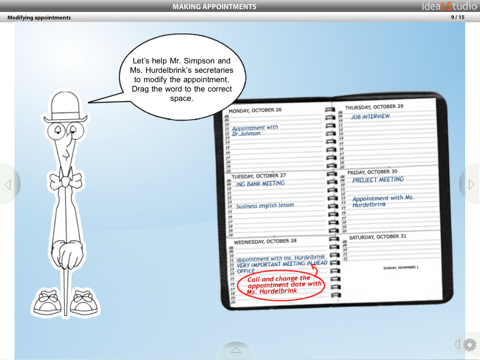
Task: Click the 'THURSDAY, OCTOBER 29' heading
Action: click(x=374, y=107)
